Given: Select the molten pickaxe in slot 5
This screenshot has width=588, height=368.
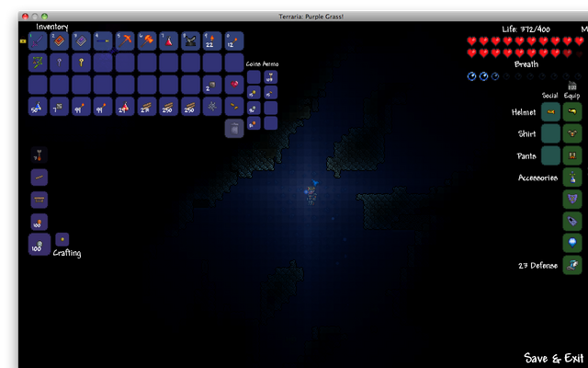Looking at the screenshot, I should (x=125, y=40).
